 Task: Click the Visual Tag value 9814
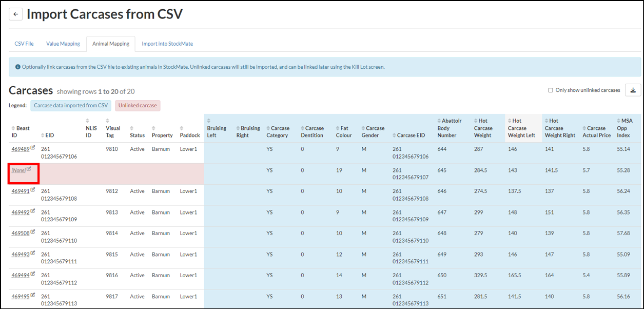click(x=112, y=234)
